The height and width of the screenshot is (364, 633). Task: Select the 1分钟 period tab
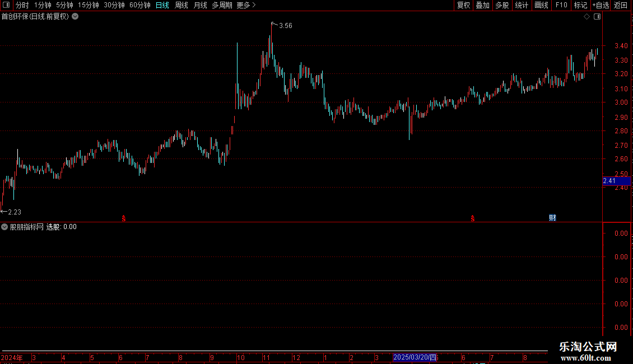43,5
